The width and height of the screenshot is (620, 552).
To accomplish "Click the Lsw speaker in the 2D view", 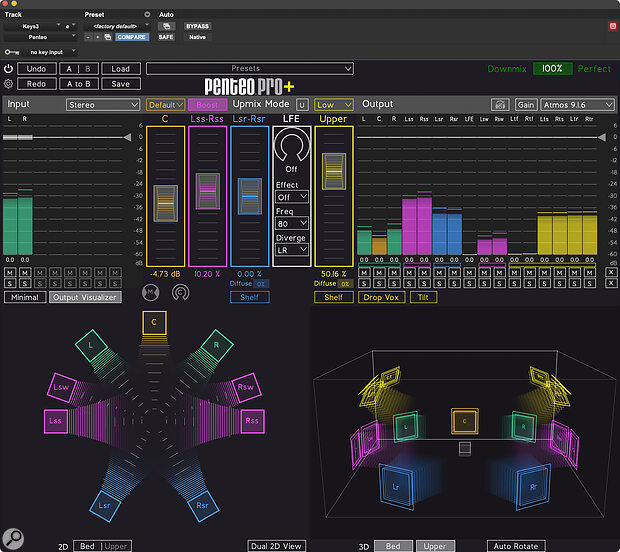I will point(61,387).
